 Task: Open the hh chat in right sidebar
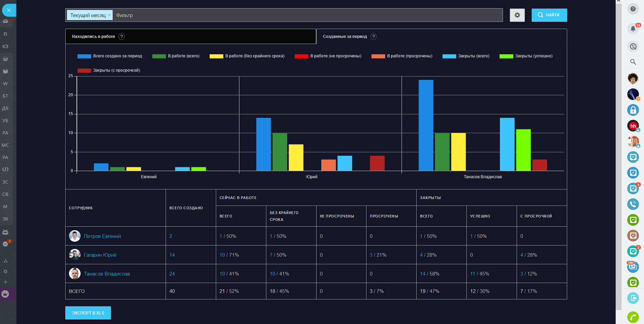(633, 126)
